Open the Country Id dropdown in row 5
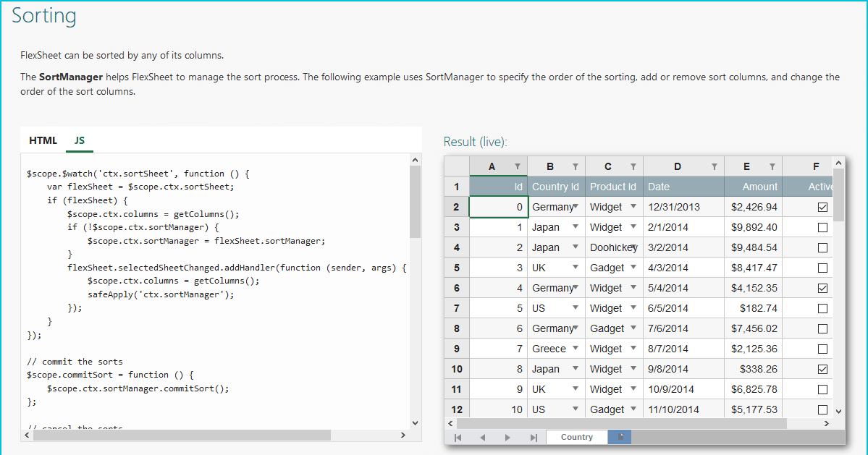Viewport: 868px width, 455px height. (576, 268)
